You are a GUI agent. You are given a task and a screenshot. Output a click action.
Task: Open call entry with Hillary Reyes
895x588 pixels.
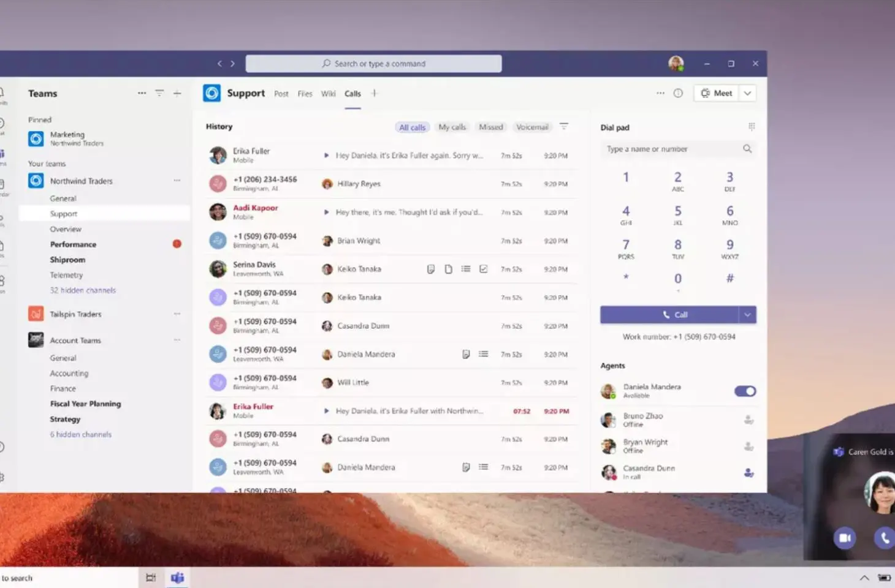pos(391,184)
